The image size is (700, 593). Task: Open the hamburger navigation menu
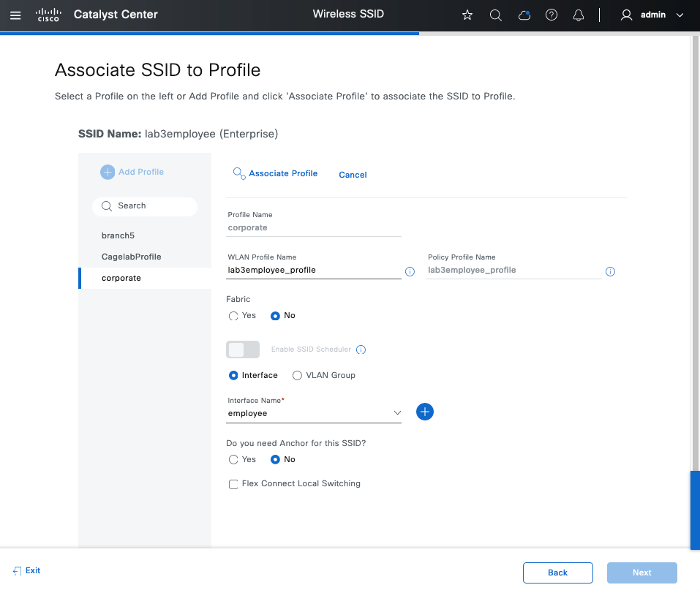click(x=16, y=15)
